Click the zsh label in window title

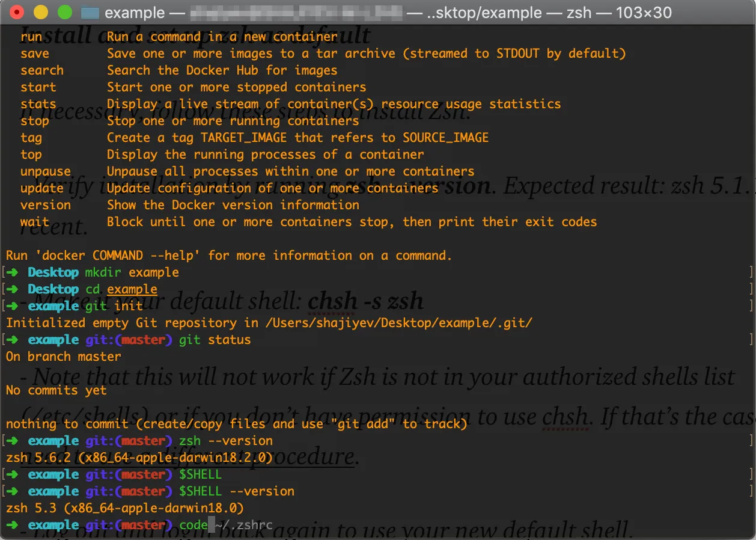pos(577,12)
